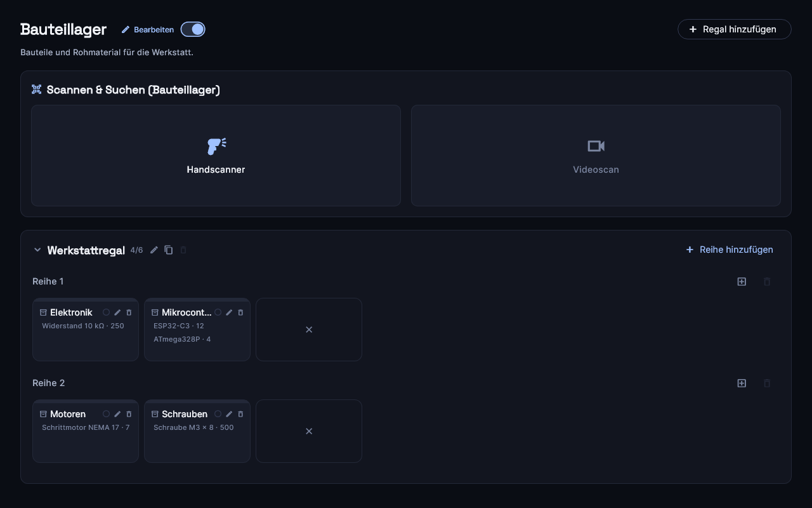
Task: Click Reihe hinzufügen link
Action: coord(730,250)
